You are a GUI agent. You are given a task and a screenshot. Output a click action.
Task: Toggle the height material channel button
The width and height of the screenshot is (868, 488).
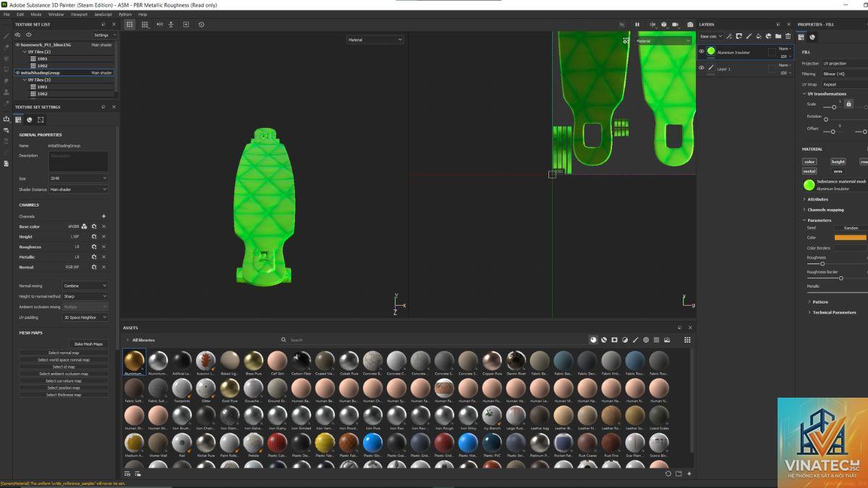pyautogui.click(x=838, y=162)
